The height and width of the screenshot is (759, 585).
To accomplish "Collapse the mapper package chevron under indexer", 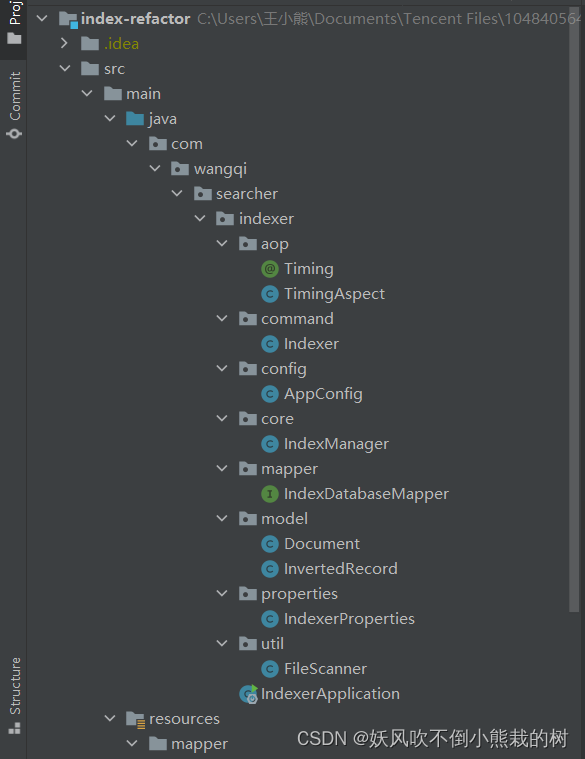I will tap(222, 469).
